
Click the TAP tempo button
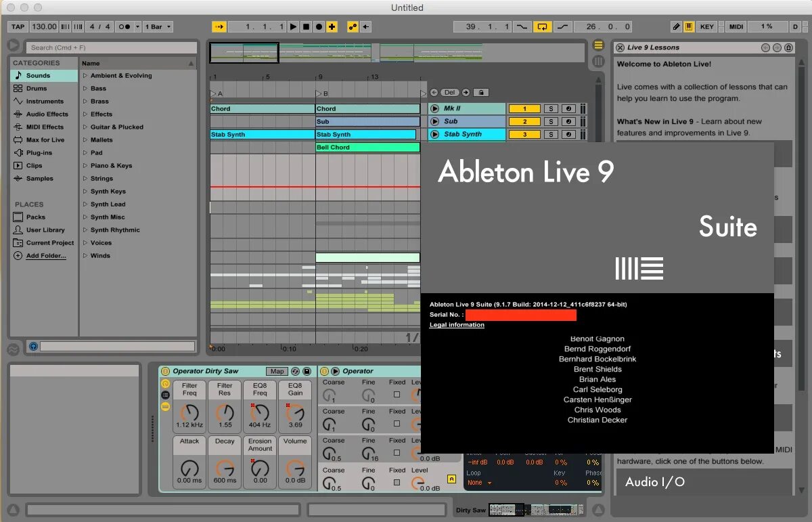[x=18, y=26]
